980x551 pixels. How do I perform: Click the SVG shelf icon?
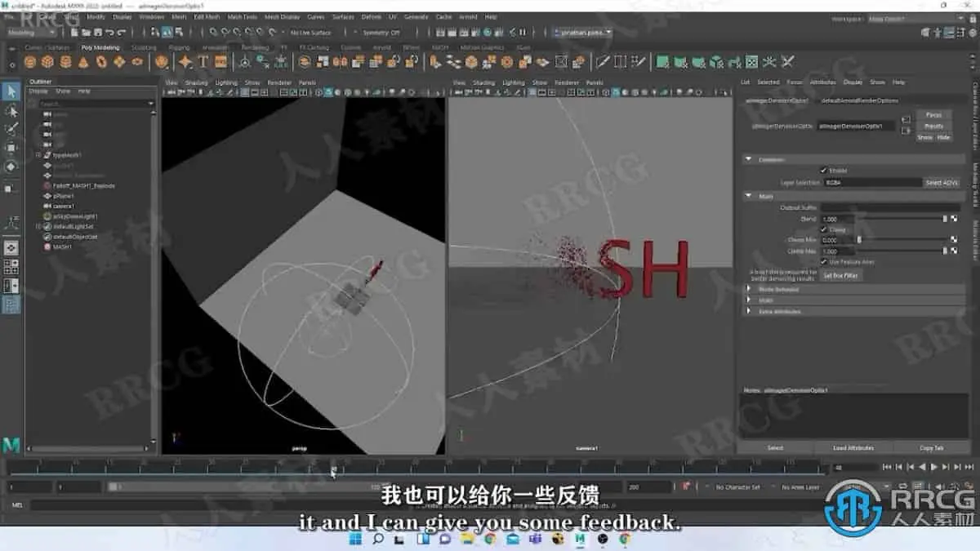(x=220, y=62)
